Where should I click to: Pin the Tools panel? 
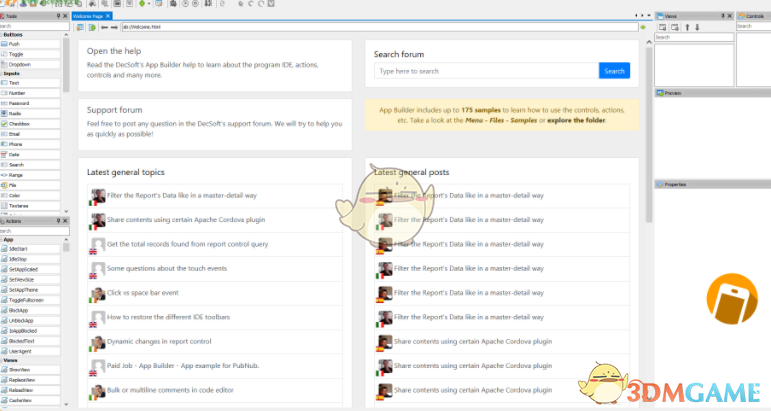(59, 16)
